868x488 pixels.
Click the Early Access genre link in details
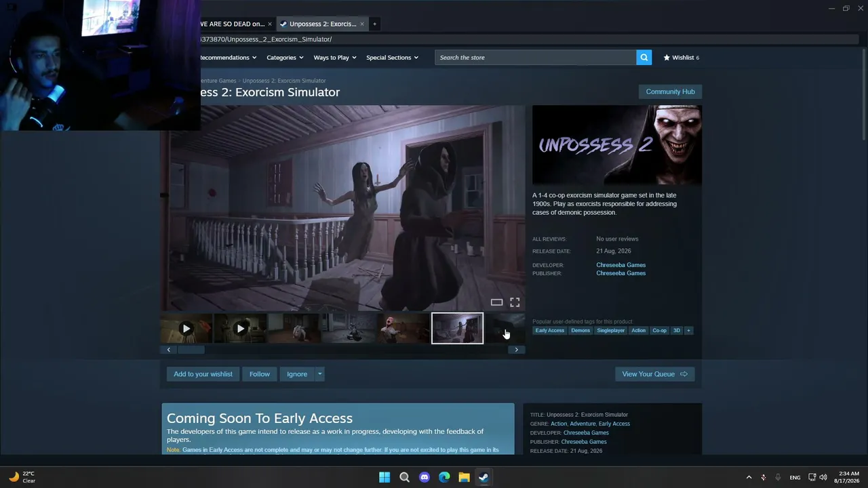[614, 424]
